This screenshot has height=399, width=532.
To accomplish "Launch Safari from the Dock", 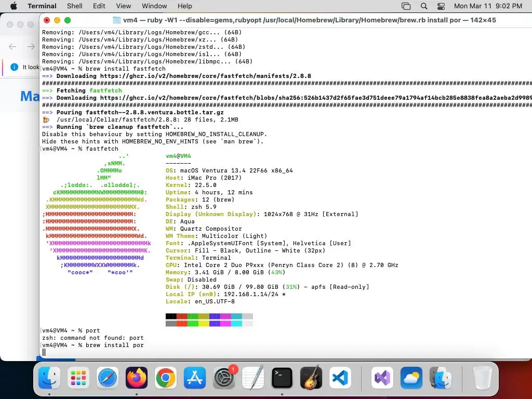I will 108,378.
